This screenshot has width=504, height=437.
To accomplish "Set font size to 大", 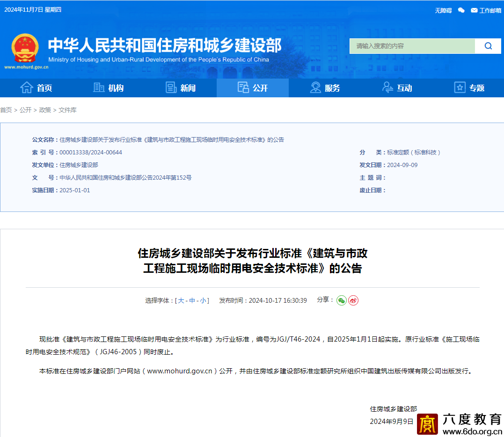I will click(181, 300).
